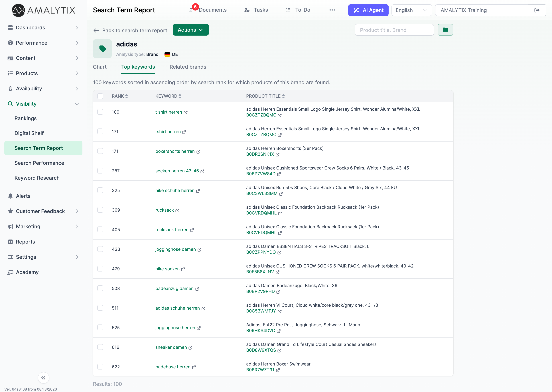The width and height of the screenshot is (552, 392).
Task: Launch the AI Agent button
Action: click(368, 10)
